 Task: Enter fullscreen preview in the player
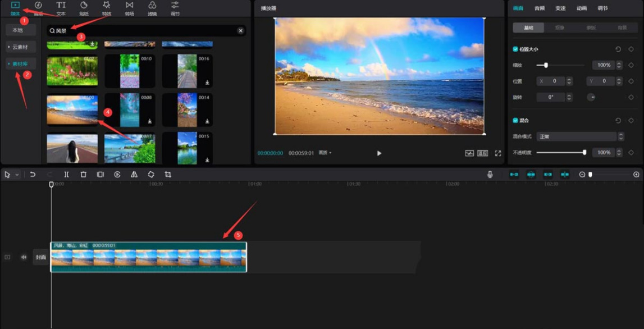point(497,153)
